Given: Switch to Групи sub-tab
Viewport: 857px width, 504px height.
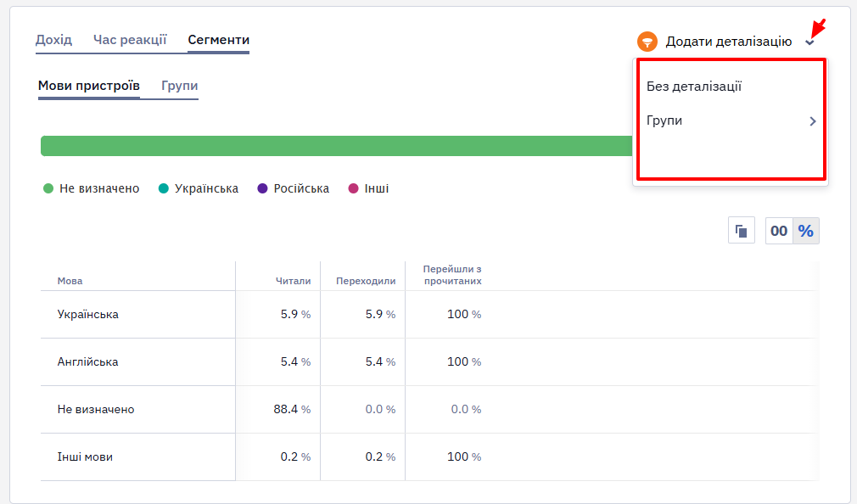Looking at the screenshot, I should (179, 86).
